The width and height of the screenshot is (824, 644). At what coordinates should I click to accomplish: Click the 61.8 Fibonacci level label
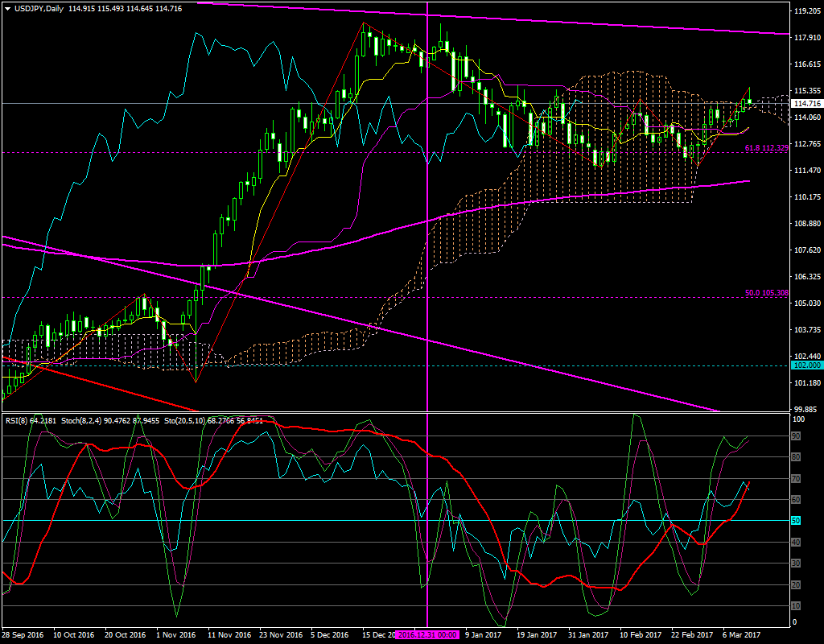click(764, 149)
